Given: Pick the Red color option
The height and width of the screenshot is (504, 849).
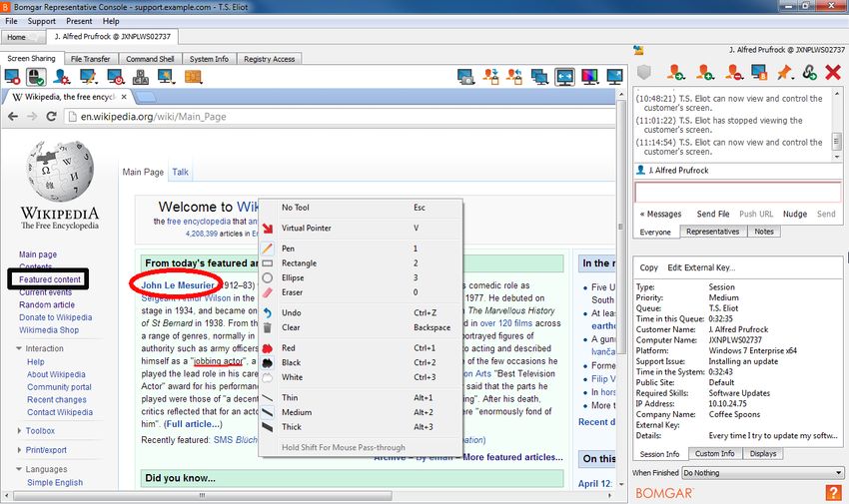Looking at the screenshot, I should click(x=362, y=347).
